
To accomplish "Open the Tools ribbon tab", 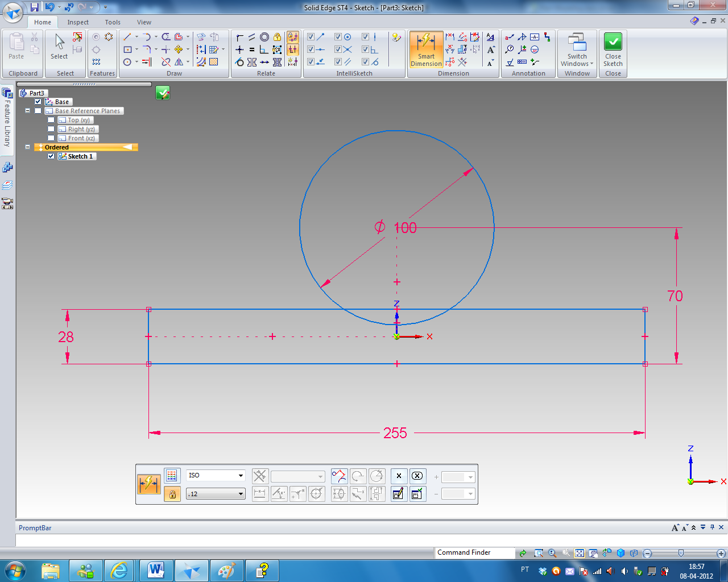I will point(112,22).
